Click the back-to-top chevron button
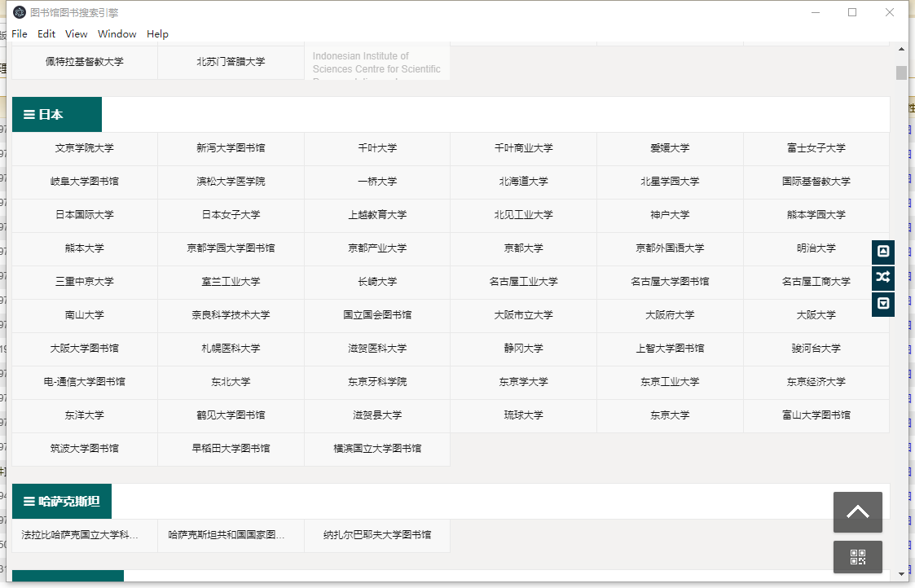The width and height of the screenshot is (915, 588). tap(857, 511)
